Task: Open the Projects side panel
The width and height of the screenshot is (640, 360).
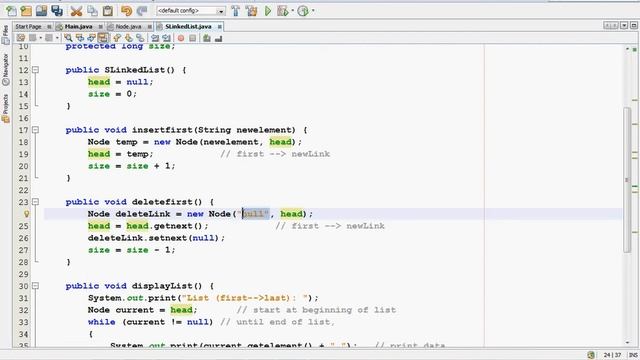Action: click(x=5, y=109)
